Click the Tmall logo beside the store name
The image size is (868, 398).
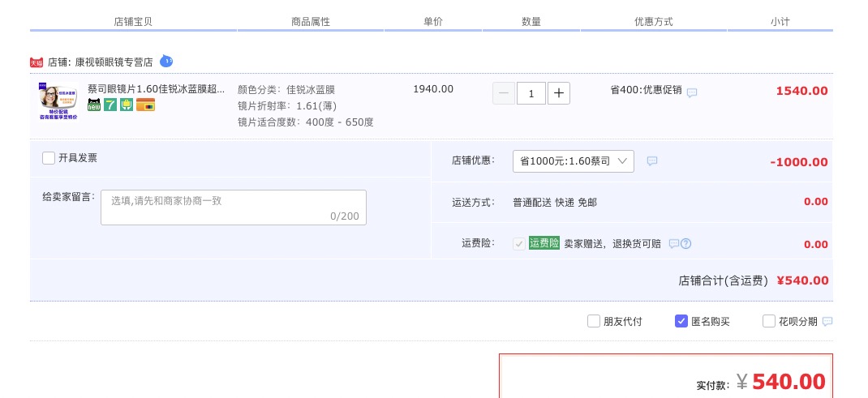[37, 62]
